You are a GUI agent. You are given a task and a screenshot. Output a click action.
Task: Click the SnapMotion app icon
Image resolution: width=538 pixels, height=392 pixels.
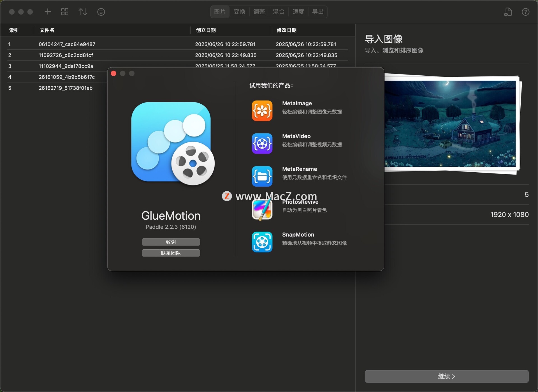coord(262,242)
